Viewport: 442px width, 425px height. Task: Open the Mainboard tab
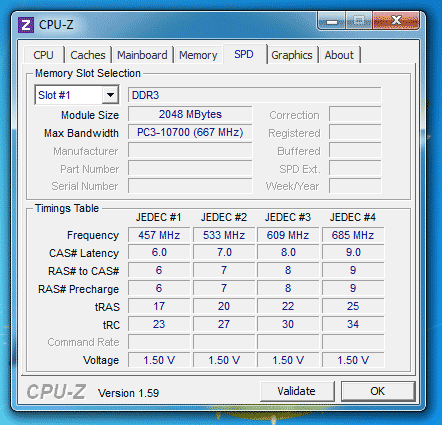pyautogui.click(x=142, y=55)
